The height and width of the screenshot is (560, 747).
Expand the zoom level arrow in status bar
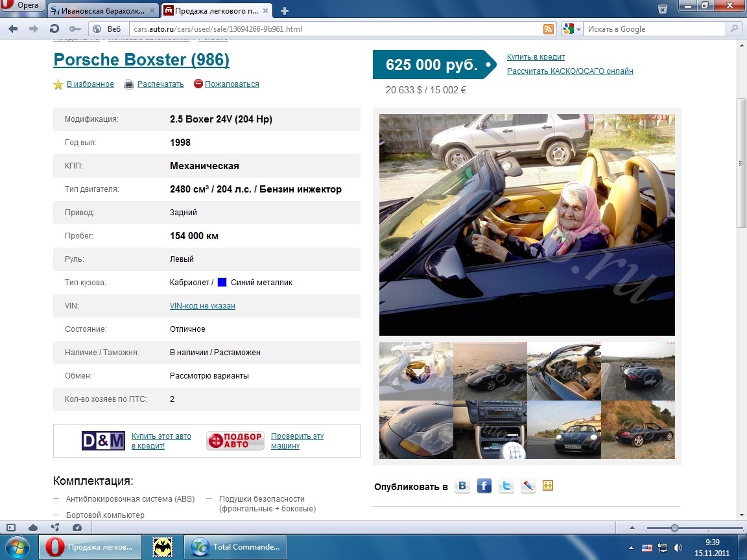pyautogui.click(x=632, y=528)
